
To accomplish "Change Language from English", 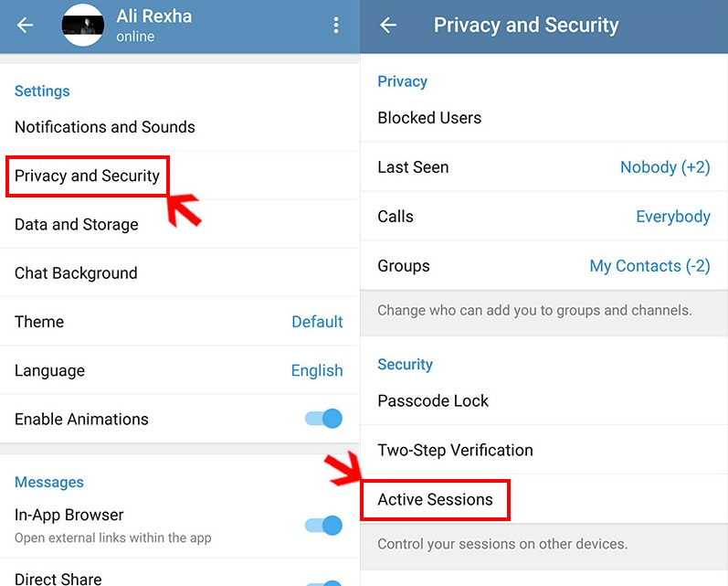I will click(180, 370).
